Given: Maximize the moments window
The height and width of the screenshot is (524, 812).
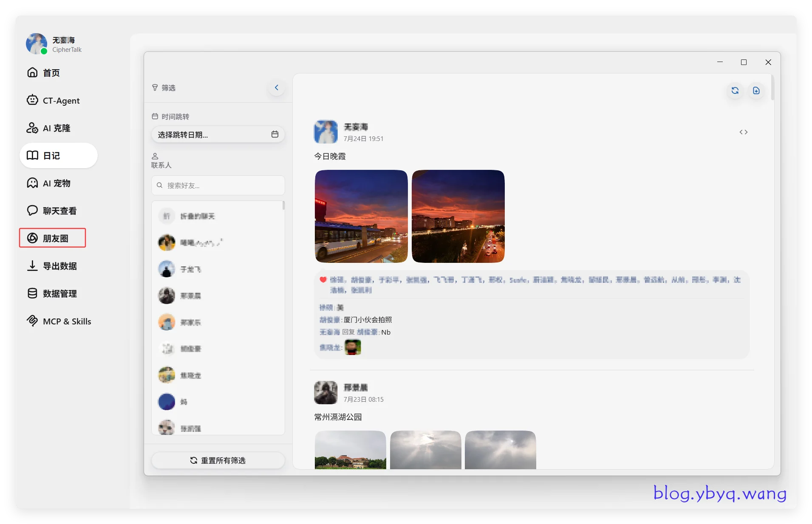Looking at the screenshot, I should pos(744,62).
